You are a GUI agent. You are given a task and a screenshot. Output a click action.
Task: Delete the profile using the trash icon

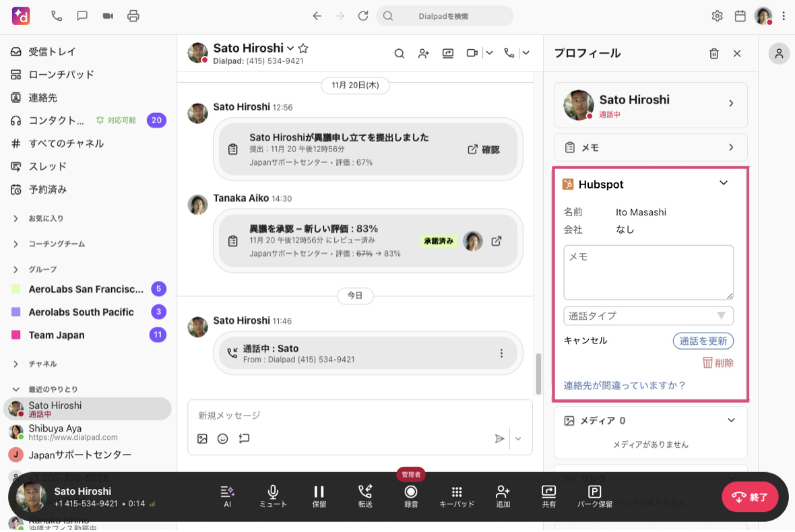click(714, 54)
